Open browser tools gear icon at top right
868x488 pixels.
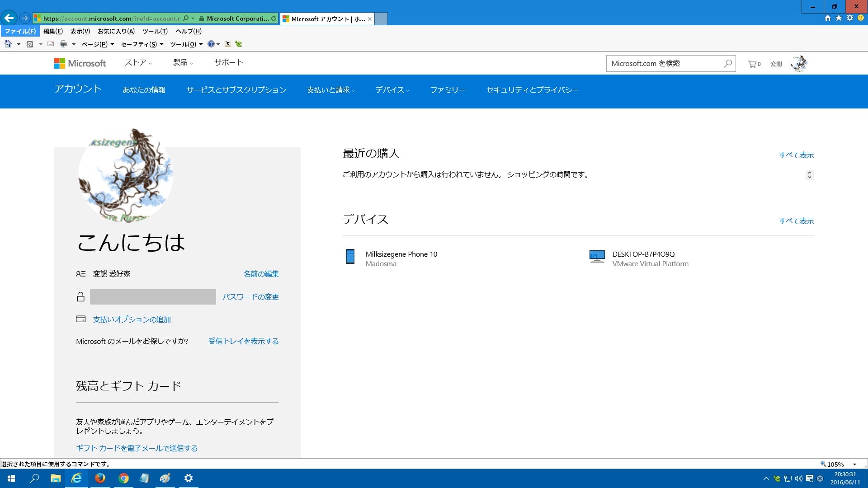click(850, 18)
